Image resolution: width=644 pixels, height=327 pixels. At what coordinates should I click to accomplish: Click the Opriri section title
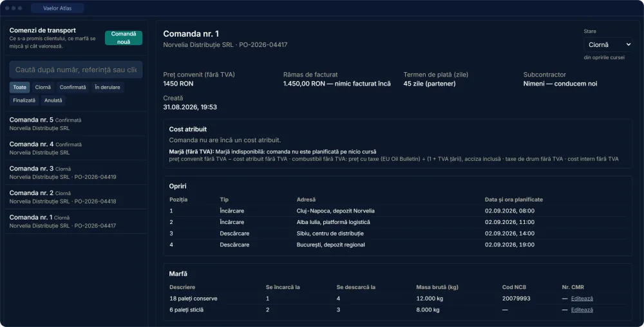point(178,186)
